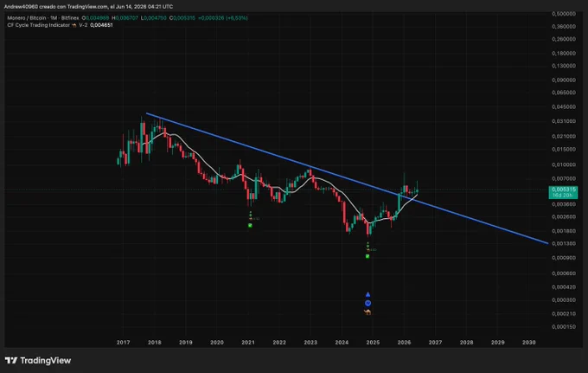The height and width of the screenshot is (373, 588).
Task: Click the open value O0,004989
Action: (x=96, y=18)
